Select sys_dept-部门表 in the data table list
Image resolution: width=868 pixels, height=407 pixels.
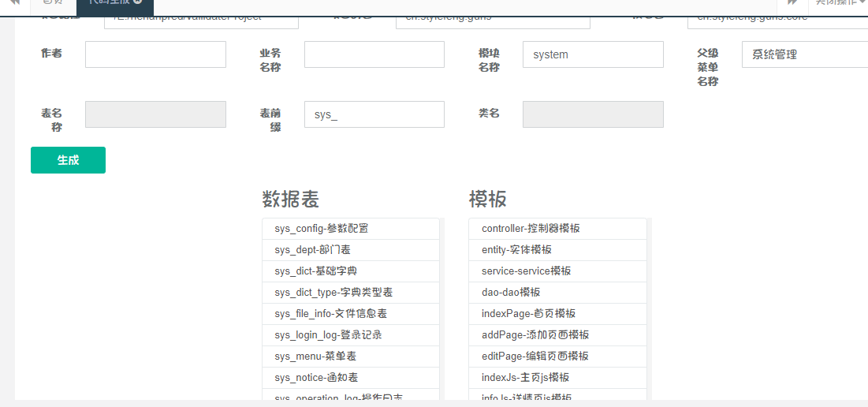351,250
